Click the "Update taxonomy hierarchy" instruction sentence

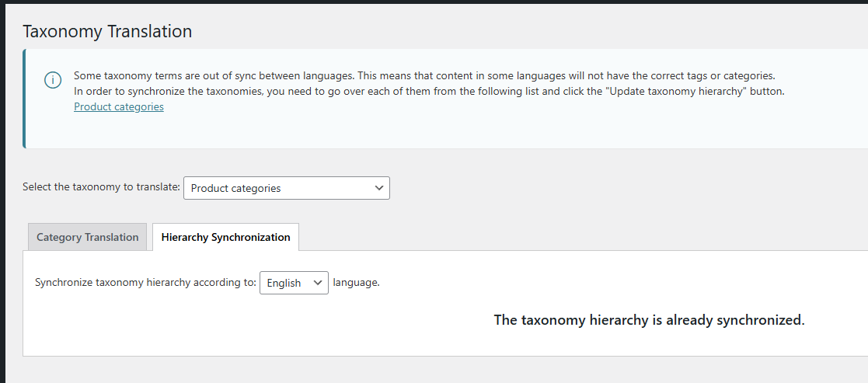429,91
